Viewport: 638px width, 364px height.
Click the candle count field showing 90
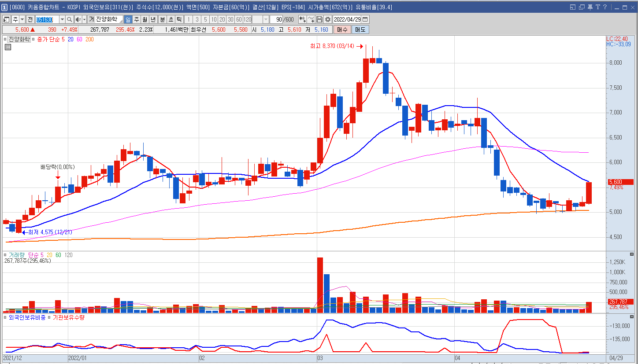276,19
